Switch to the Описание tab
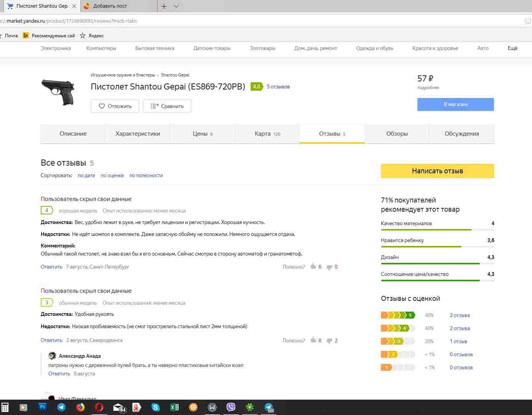 point(73,134)
